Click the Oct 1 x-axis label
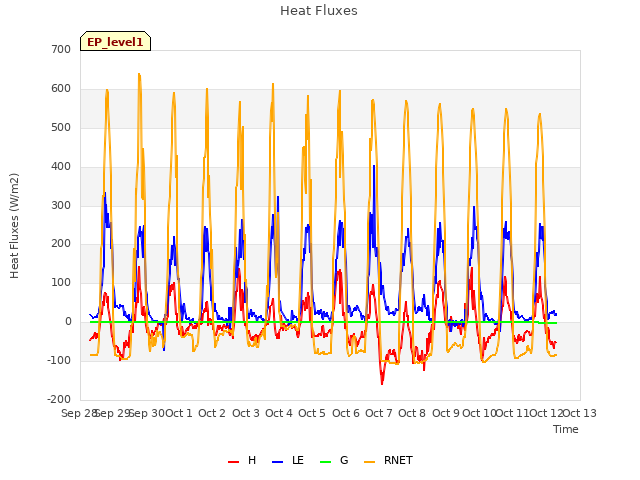Image resolution: width=640 pixels, height=480 pixels. tap(179, 413)
